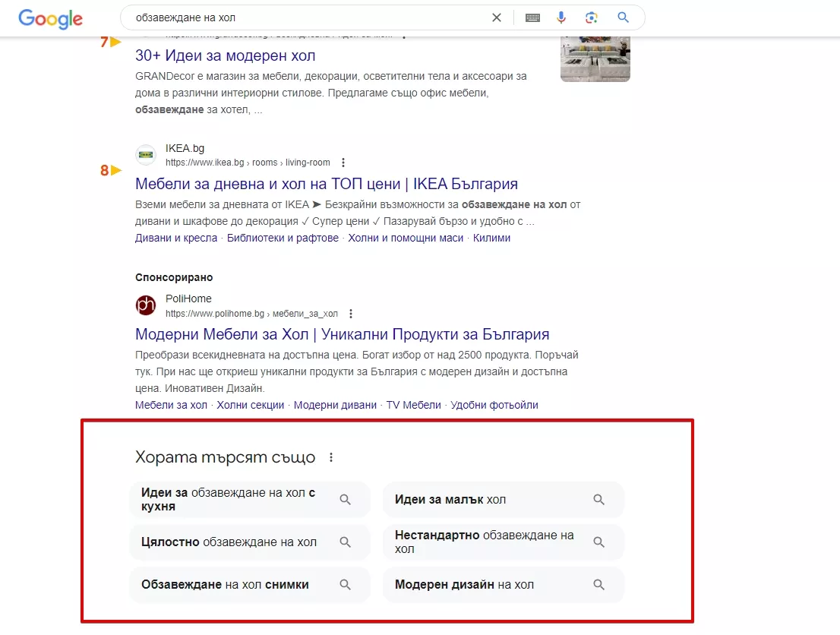Click magnifier icon on 'Модерен дизайн' suggestion
Image resolution: width=840 pixels, height=635 pixels.
point(599,585)
